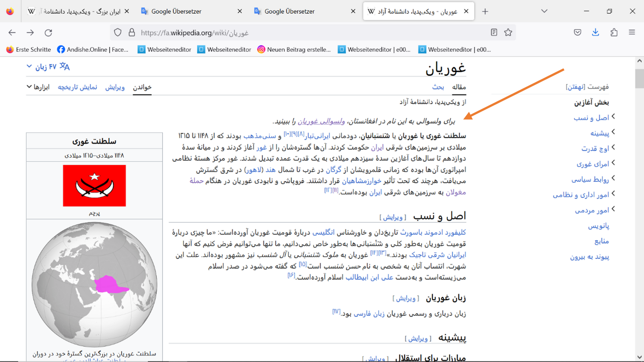This screenshot has width=644, height=362.
Task: Click the red Ghurid flag image
Action: coord(94,185)
